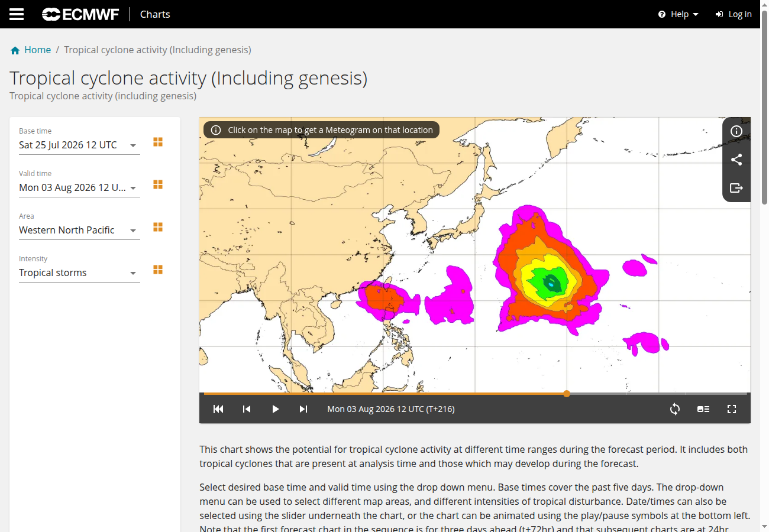Skip to the first forecast frame
The width and height of the screenshot is (769, 532).
(x=218, y=409)
